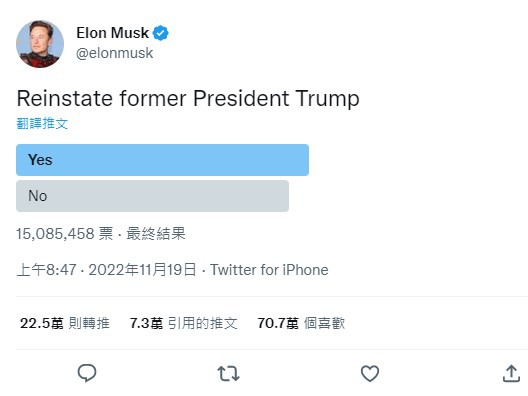Screen dimensions: 528x396
Task: Retweet using the retweet arrows icon
Action: [228, 373]
